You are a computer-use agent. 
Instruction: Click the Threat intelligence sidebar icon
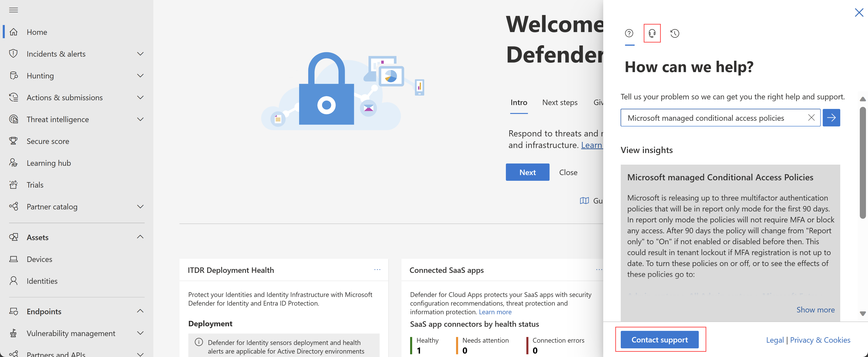pos(15,118)
